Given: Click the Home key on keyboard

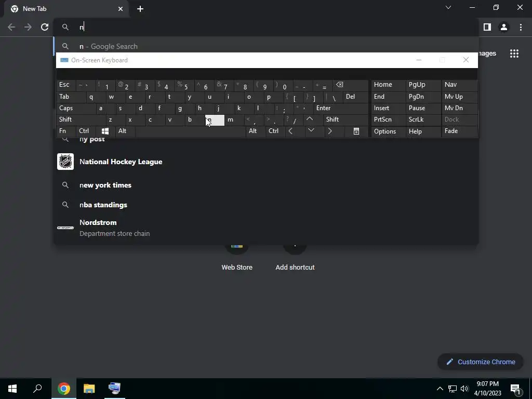Looking at the screenshot, I should coord(388,85).
